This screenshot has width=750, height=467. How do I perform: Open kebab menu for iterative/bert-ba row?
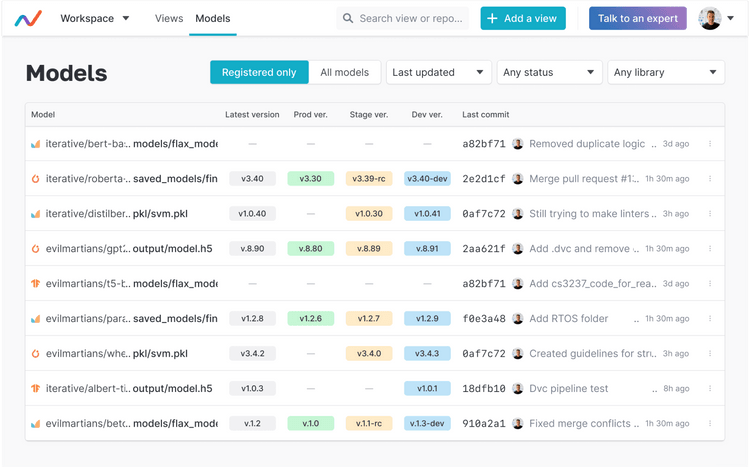pos(710,144)
